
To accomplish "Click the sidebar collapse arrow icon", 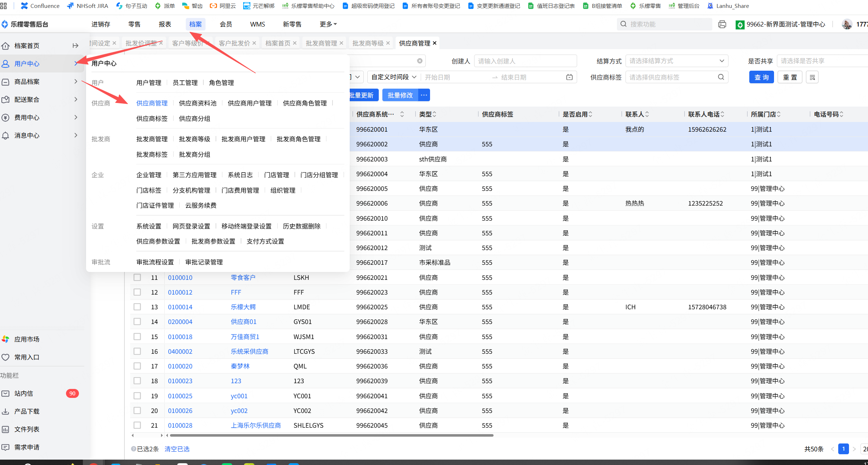I will pyautogui.click(x=75, y=46).
